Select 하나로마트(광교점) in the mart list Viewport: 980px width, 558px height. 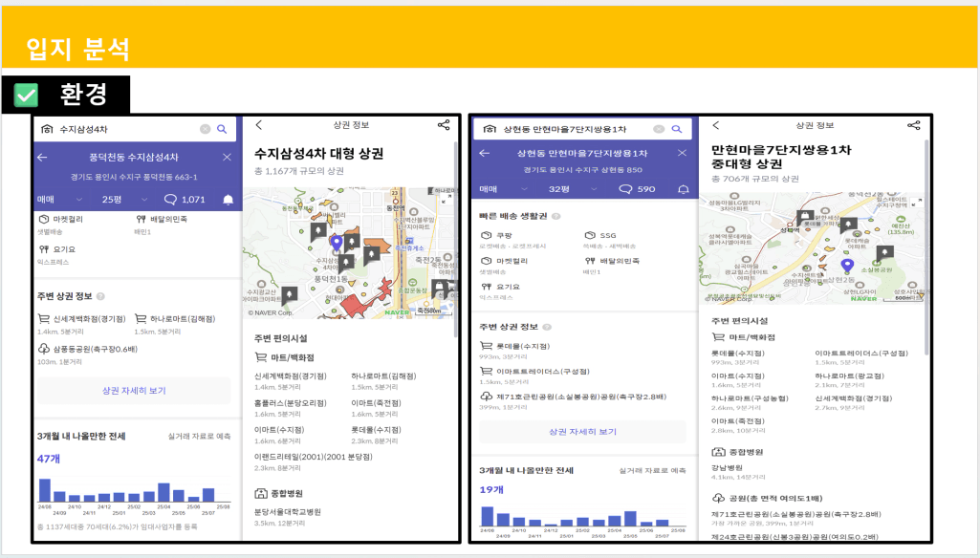point(849,376)
